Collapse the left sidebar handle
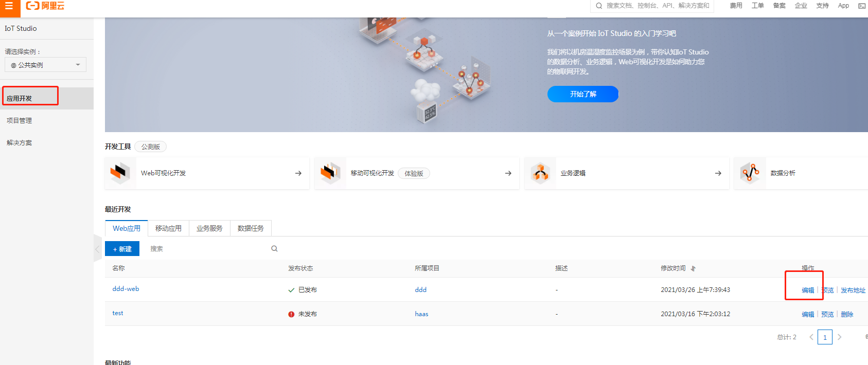 (98, 249)
